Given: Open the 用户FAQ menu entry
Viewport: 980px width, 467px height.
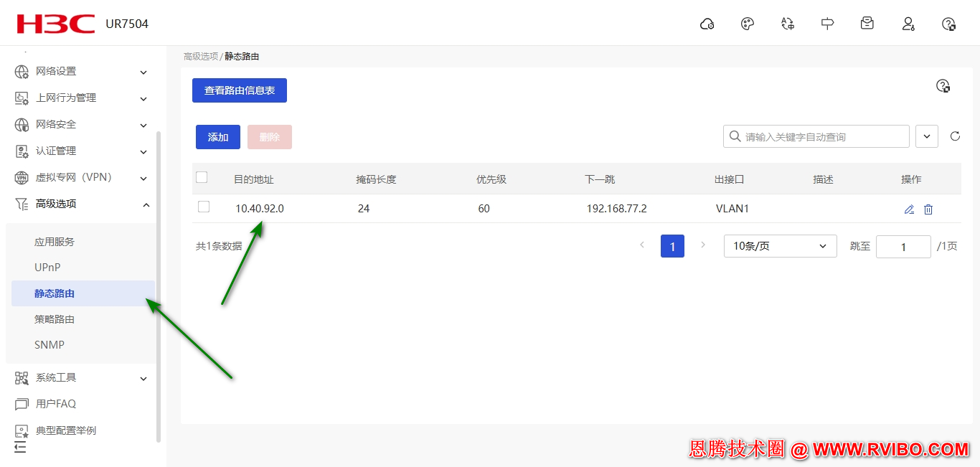Looking at the screenshot, I should tap(56, 404).
